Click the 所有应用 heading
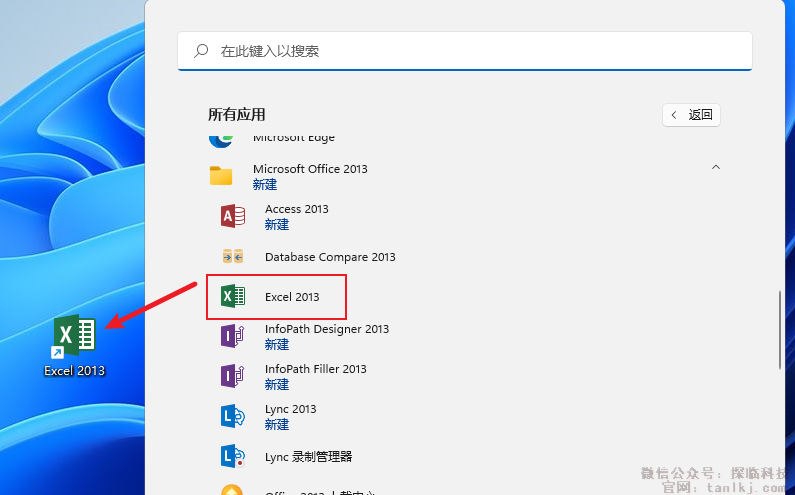The height and width of the screenshot is (495, 795). [237, 115]
